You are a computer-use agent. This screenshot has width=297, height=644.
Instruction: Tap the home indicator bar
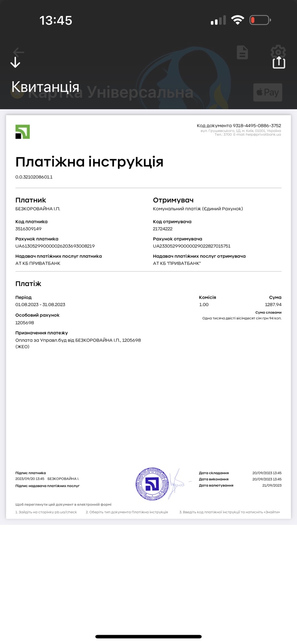(x=148, y=636)
